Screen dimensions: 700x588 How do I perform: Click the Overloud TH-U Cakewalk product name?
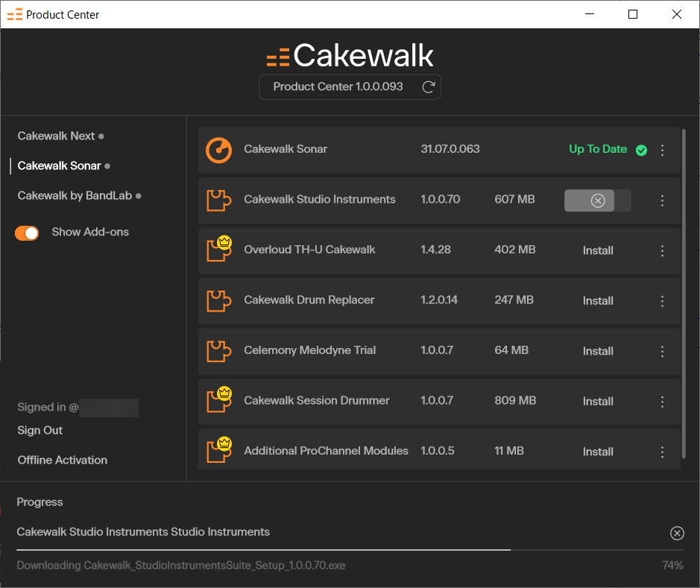(309, 250)
